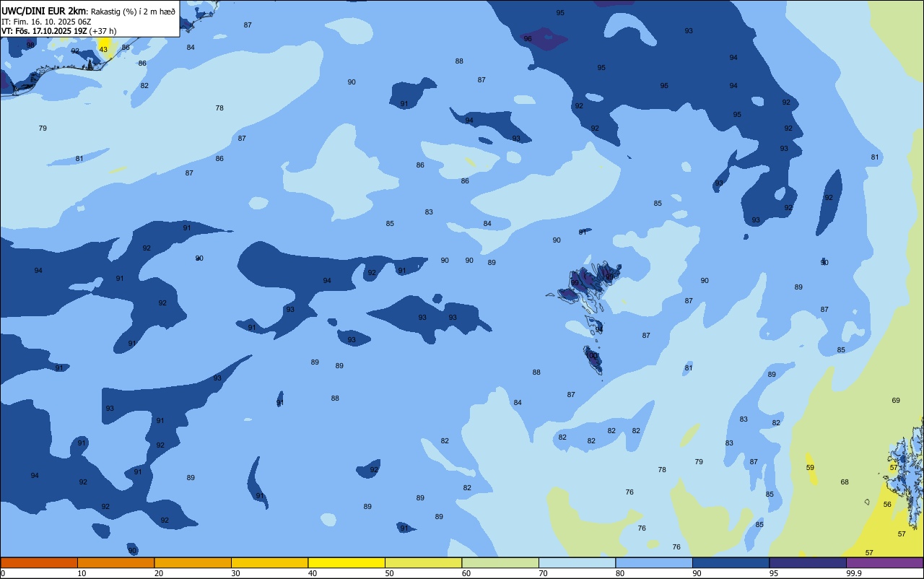Click the navy 95–99.9 legend swatch

(808, 562)
